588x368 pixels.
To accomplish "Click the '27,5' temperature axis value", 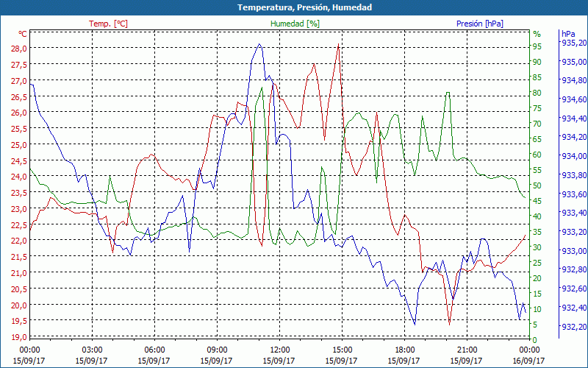I will pyautogui.click(x=19, y=65).
